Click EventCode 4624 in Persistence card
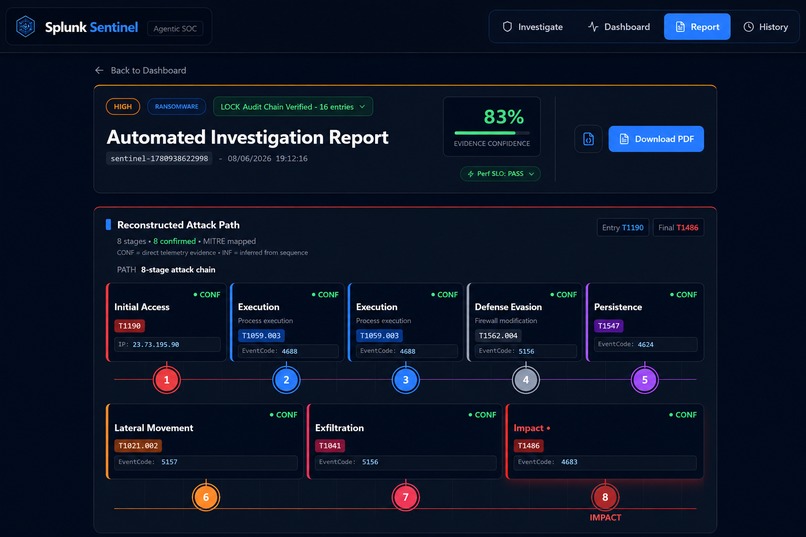The height and width of the screenshot is (537, 806). [646, 344]
